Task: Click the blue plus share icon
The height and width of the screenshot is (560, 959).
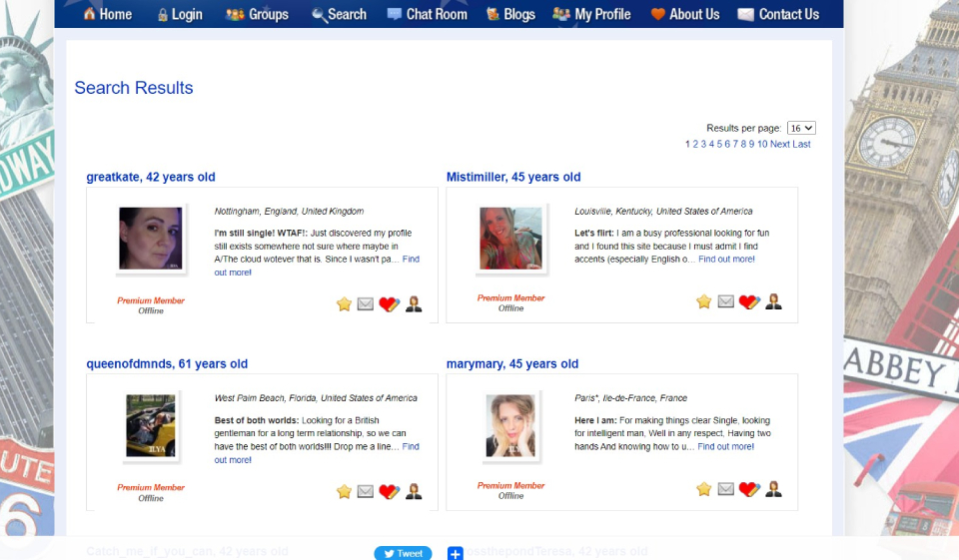Action: [455, 553]
